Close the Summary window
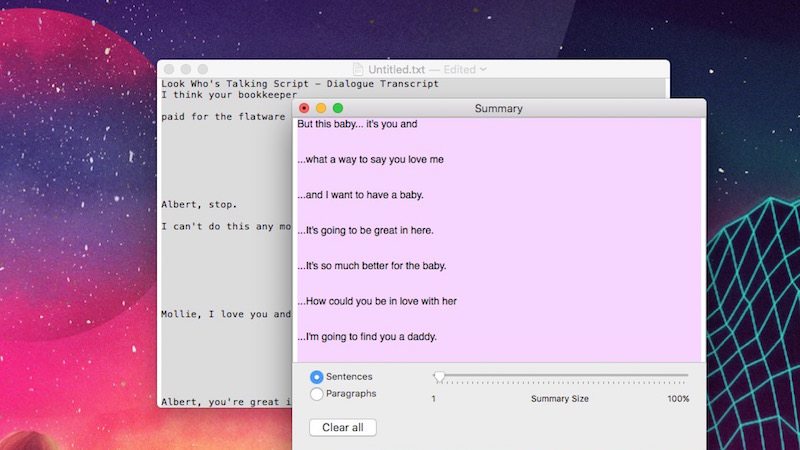The height and width of the screenshot is (450, 800). [x=304, y=108]
